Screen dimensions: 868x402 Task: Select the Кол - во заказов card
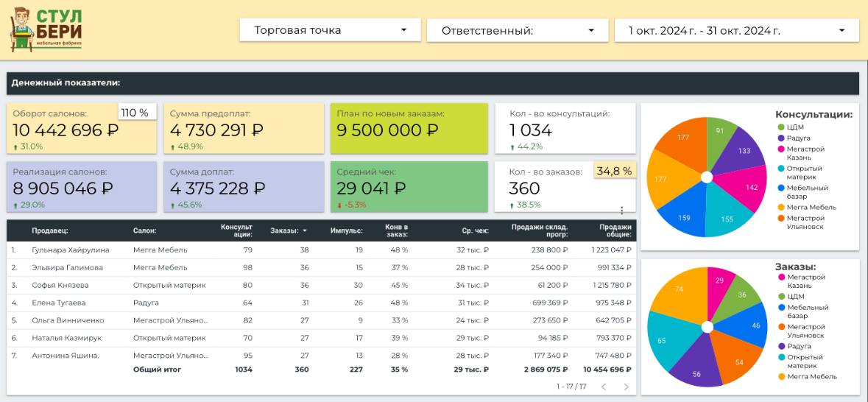(x=565, y=186)
